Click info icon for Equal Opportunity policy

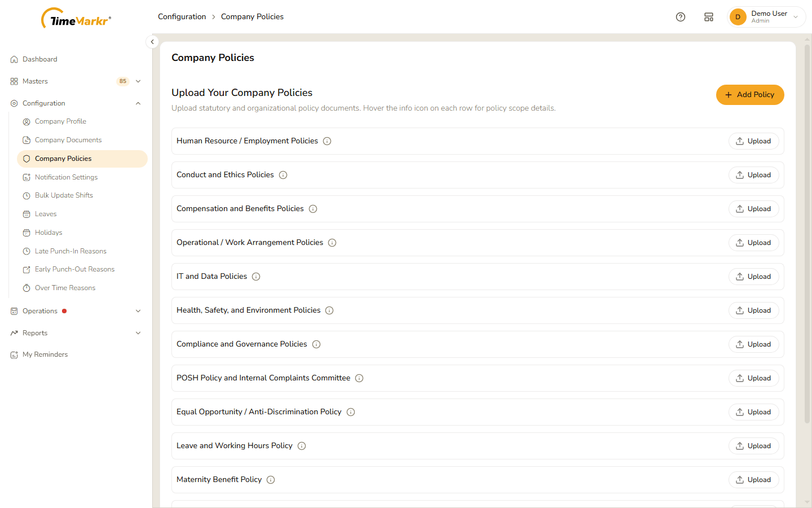[351, 412]
